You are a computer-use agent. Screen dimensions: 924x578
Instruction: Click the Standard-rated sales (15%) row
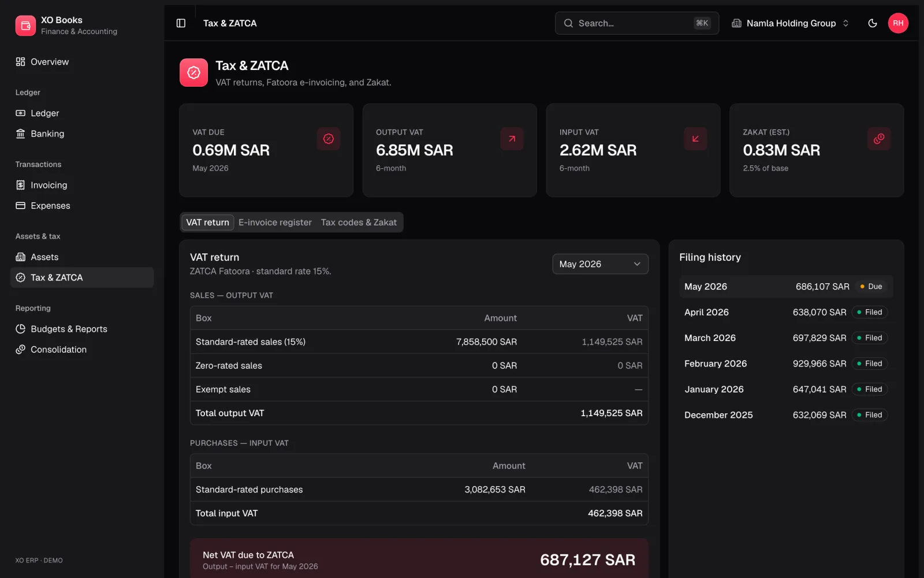[419, 342]
